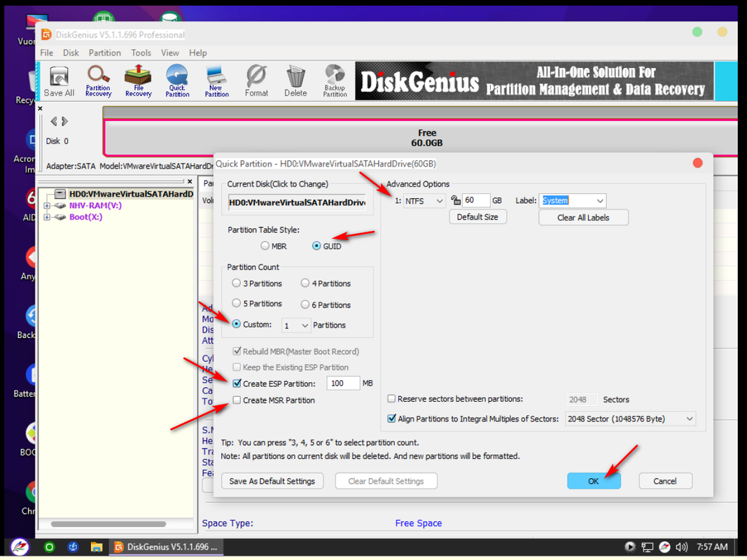Click the partition size 60 GB field
This screenshot has height=560, width=747.
click(475, 200)
